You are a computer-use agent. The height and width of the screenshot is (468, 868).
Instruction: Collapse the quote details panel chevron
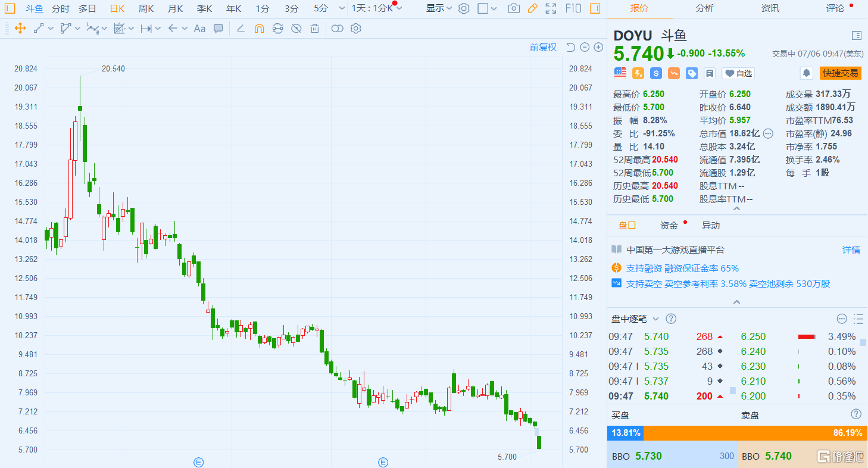tap(737, 208)
